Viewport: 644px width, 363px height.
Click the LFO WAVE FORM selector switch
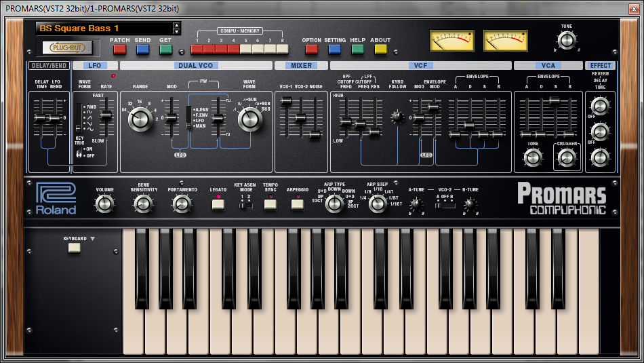point(79,117)
